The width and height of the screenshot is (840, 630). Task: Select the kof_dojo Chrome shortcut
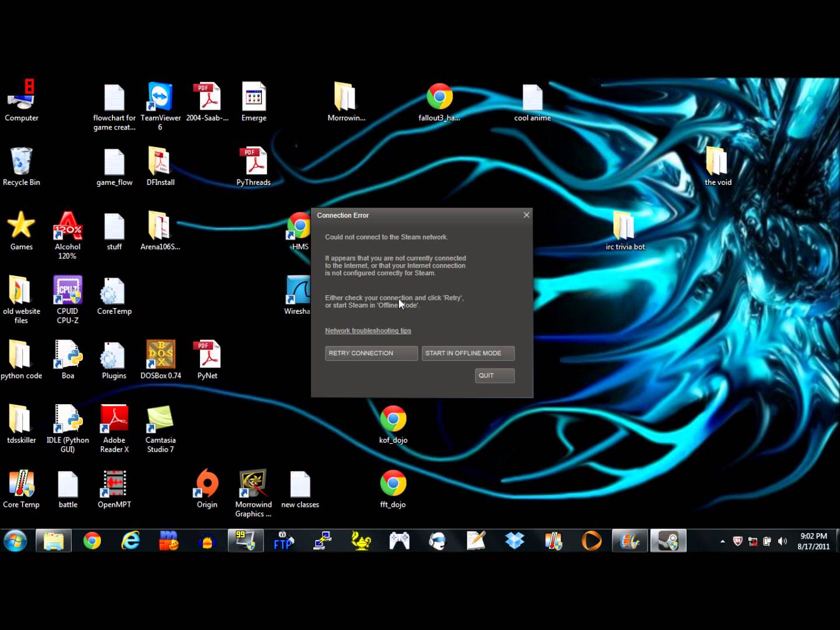pyautogui.click(x=393, y=424)
